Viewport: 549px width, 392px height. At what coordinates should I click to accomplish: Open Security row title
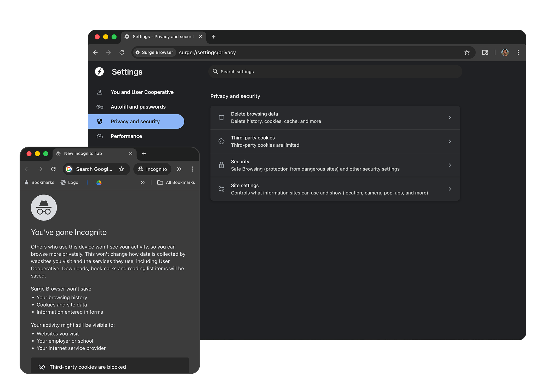coord(240,162)
